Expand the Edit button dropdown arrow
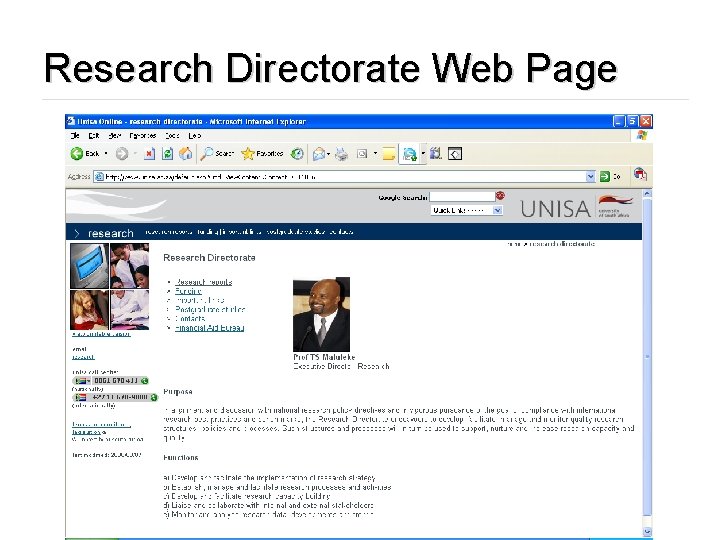The height and width of the screenshot is (540, 720). click(x=375, y=153)
